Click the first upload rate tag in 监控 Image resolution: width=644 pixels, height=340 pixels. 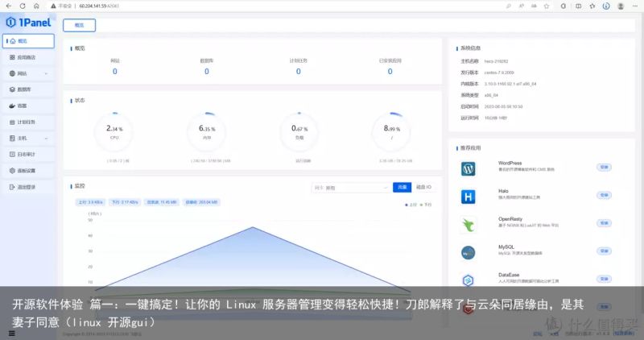(x=90, y=202)
